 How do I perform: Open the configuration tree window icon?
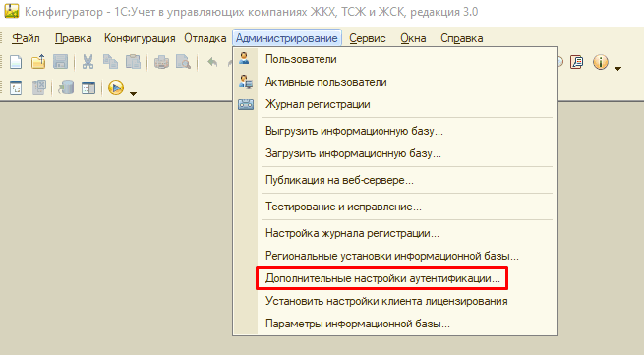[x=16, y=88]
